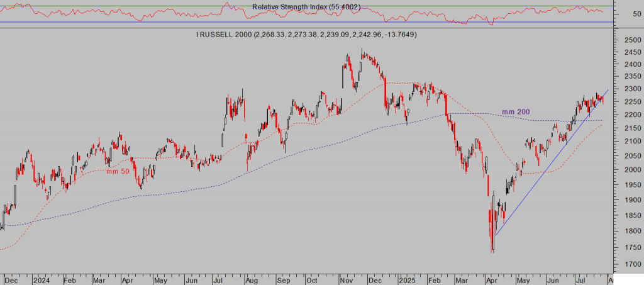Click the 2024 year label on time axis

[41, 281]
